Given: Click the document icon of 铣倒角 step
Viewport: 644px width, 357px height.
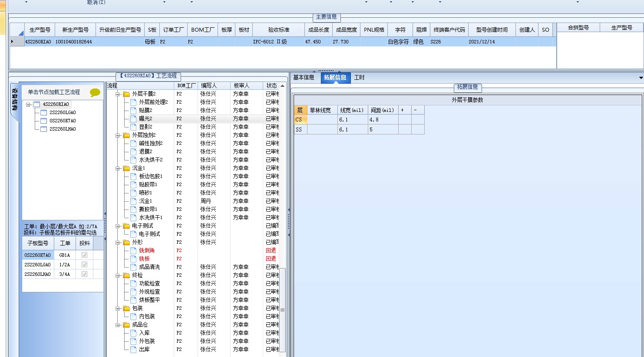Looking at the screenshot, I should click(x=133, y=251).
